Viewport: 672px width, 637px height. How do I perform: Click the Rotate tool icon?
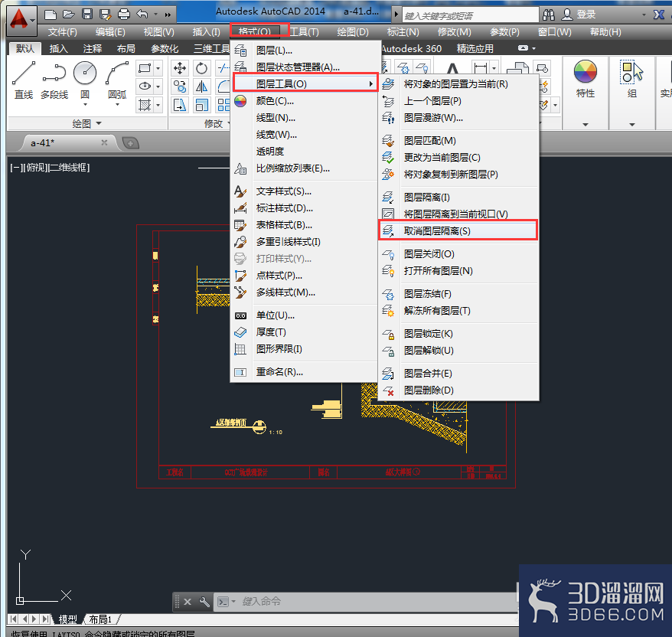[201, 68]
